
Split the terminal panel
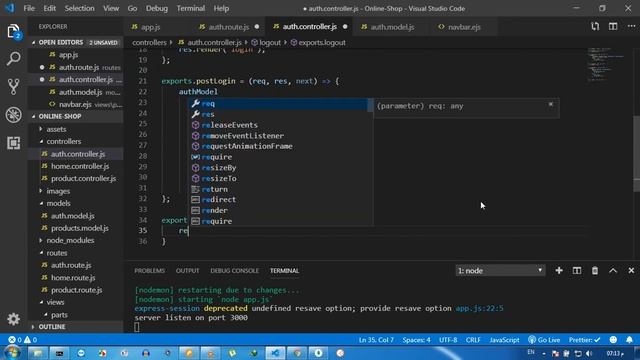577,271
